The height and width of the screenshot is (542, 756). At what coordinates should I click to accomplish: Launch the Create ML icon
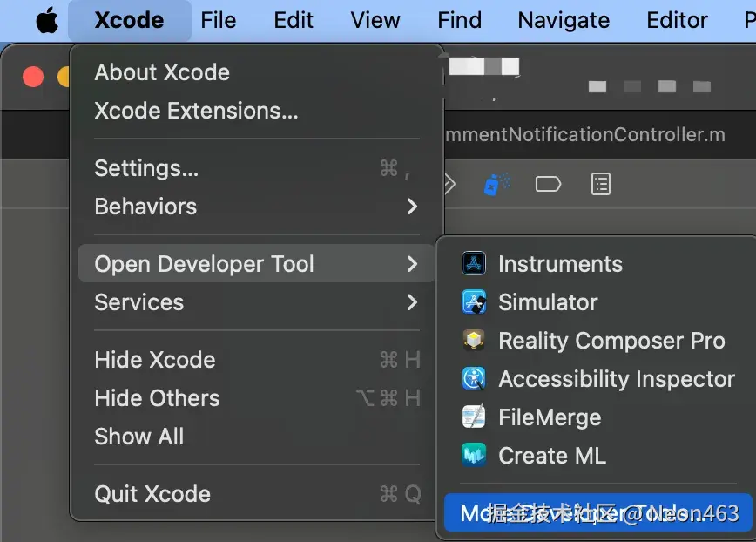point(474,455)
